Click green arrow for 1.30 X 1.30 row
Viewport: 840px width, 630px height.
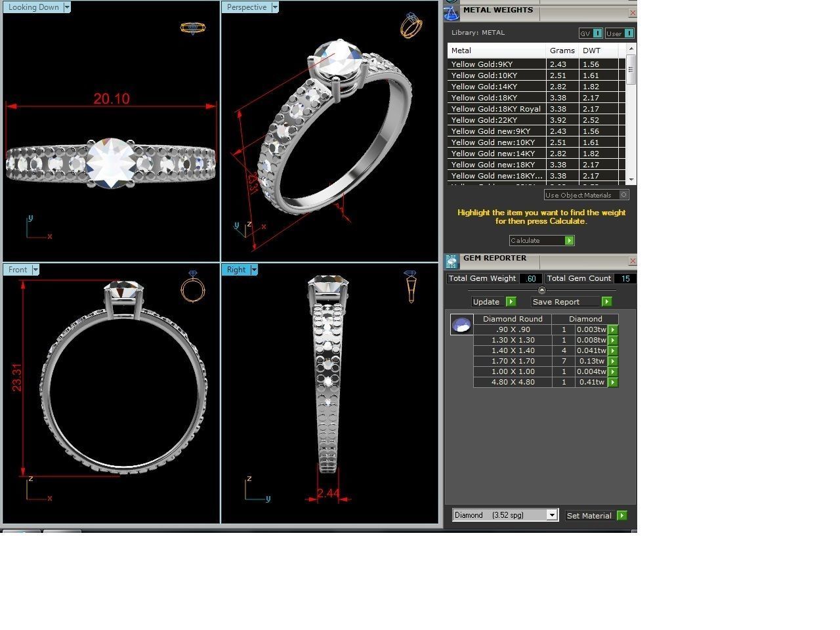click(613, 340)
